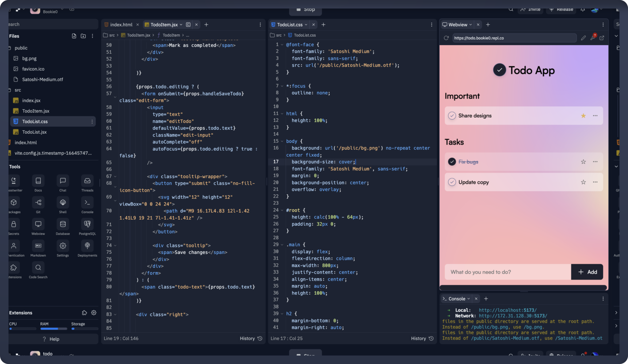628x364 pixels.
Task: Open Fix bugs more options menu
Action: [595, 162]
